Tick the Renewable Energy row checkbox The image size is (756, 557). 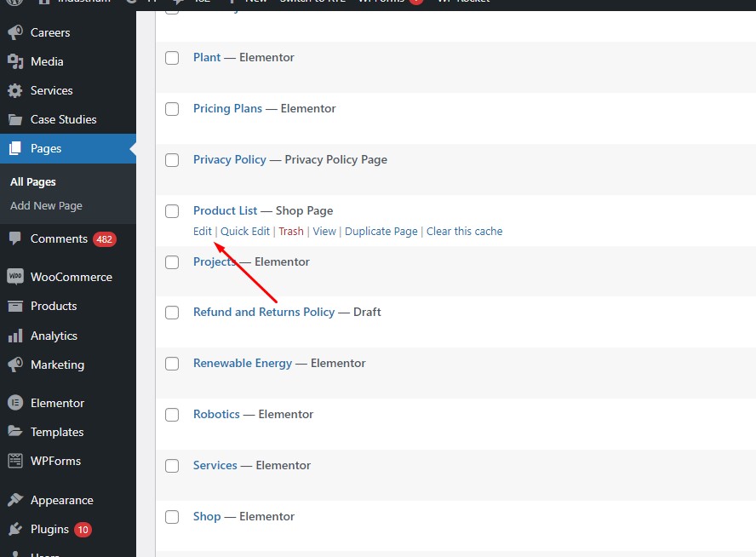click(x=172, y=364)
